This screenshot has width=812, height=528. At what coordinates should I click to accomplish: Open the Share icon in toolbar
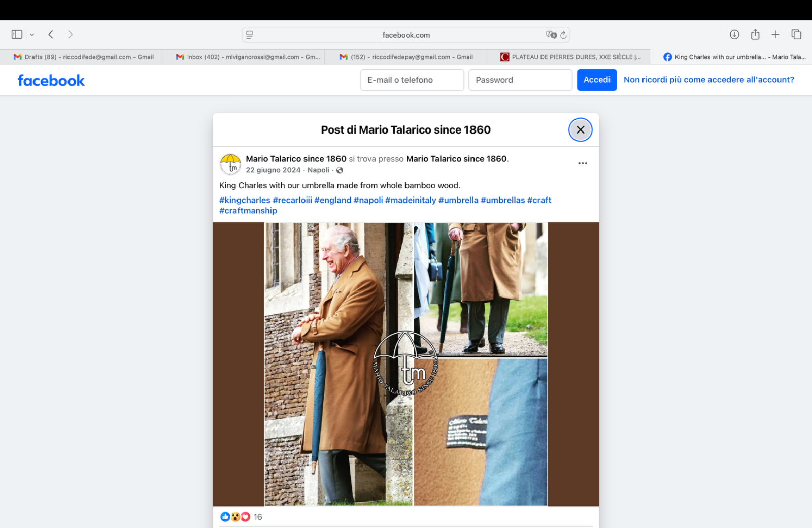[x=755, y=35]
